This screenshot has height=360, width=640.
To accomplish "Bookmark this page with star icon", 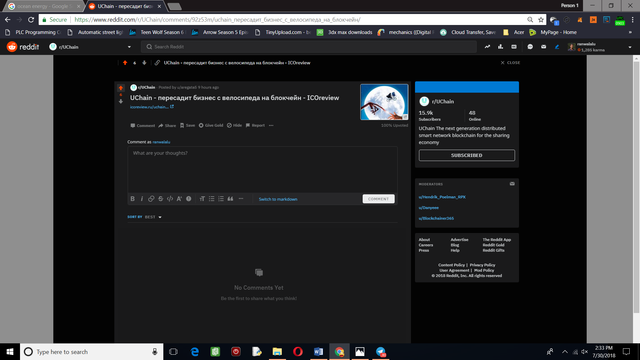I will 541,20.
